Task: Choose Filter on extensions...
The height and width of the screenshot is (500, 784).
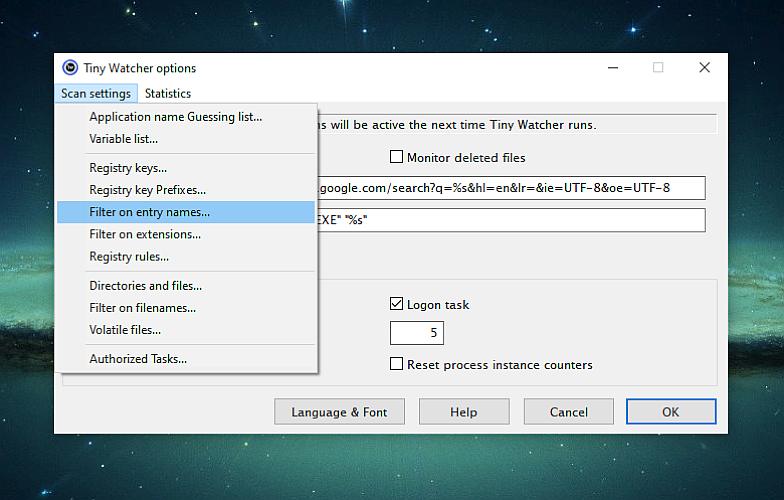Action: [186, 234]
